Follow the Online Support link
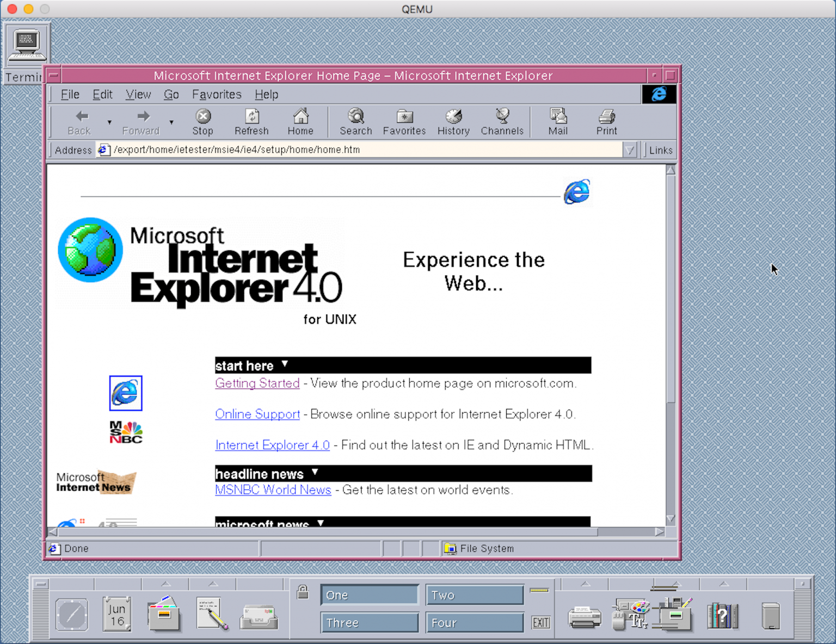 point(257,414)
